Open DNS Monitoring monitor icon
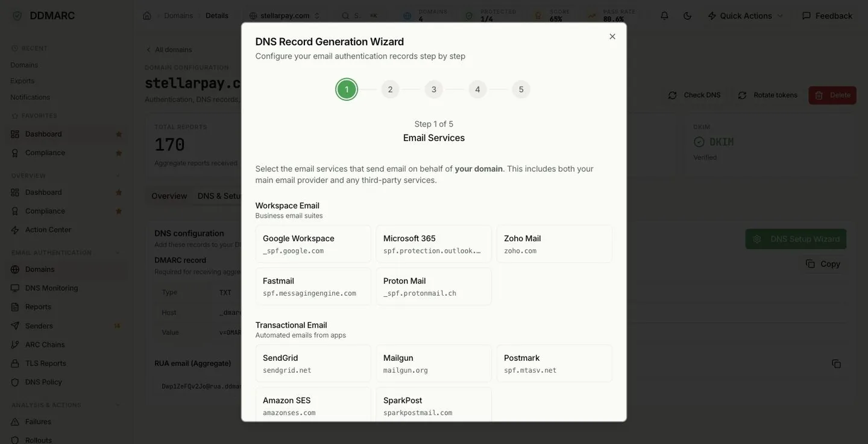The image size is (868, 444). coord(15,288)
